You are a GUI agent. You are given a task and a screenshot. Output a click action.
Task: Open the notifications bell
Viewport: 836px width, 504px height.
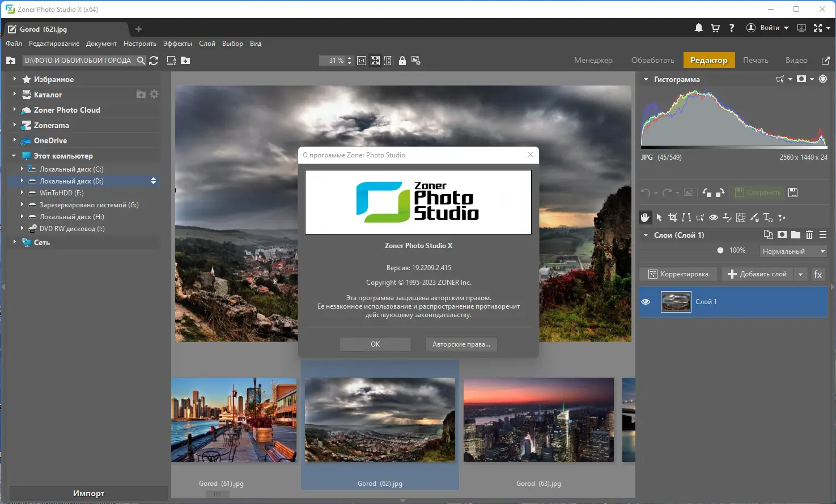tap(699, 28)
